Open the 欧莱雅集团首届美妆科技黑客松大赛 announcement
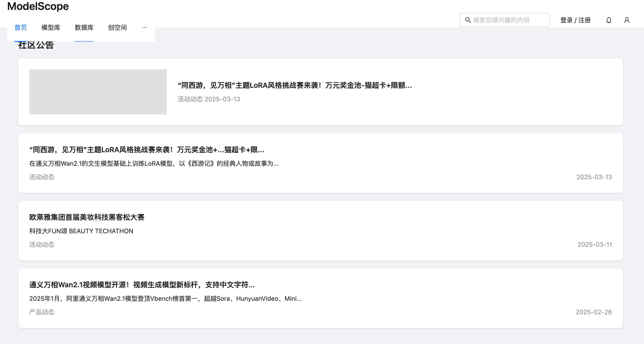Screen dimensions: 644x344 (86, 217)
